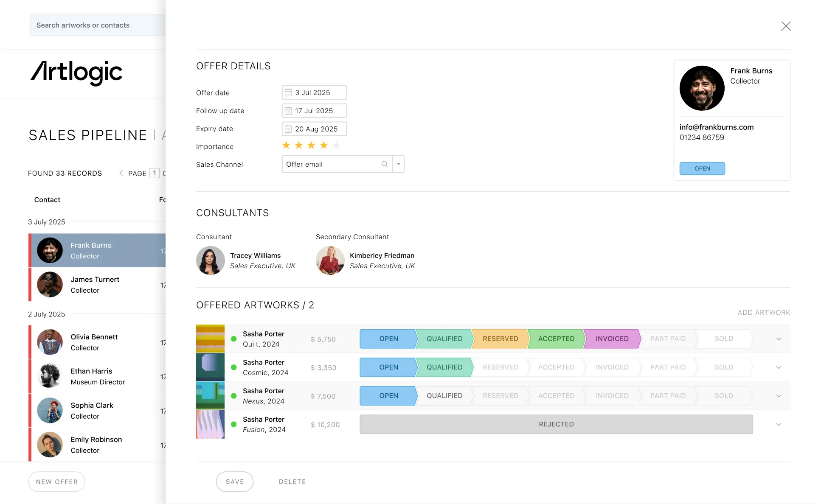Set Cosmic stage to Invoiced

612,367
